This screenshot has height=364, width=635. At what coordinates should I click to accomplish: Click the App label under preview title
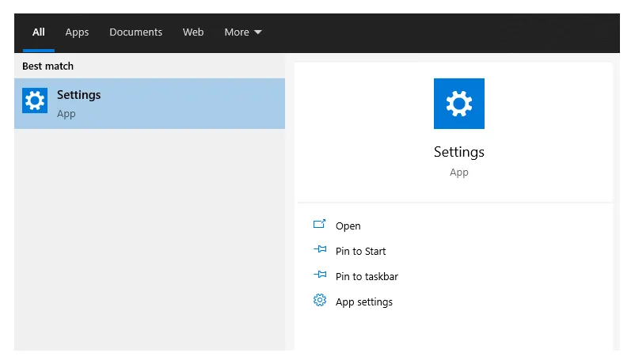point(459,173)
